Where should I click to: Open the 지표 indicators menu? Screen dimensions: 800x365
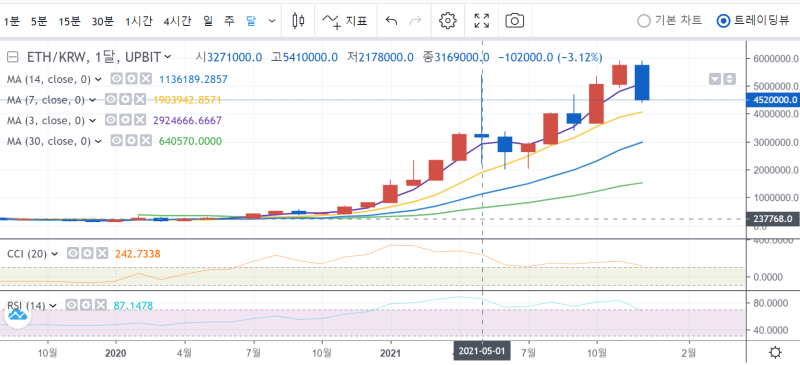[x=345, y=21]
